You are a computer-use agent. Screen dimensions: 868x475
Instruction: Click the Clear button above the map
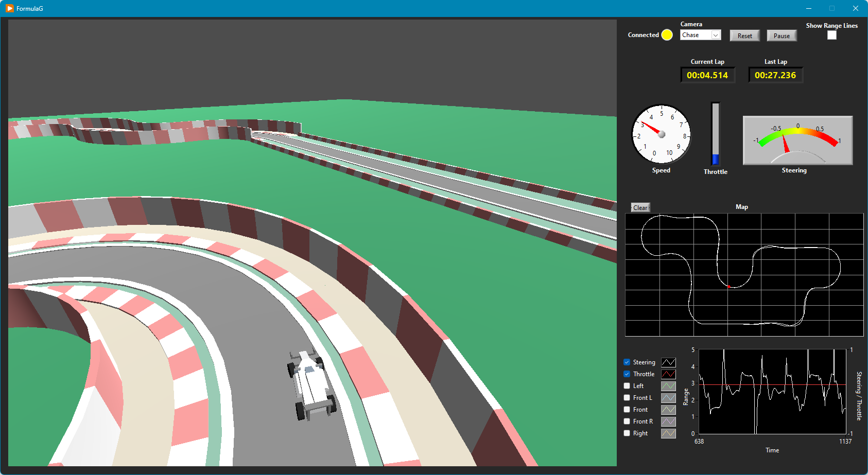(x=640, y=207)
